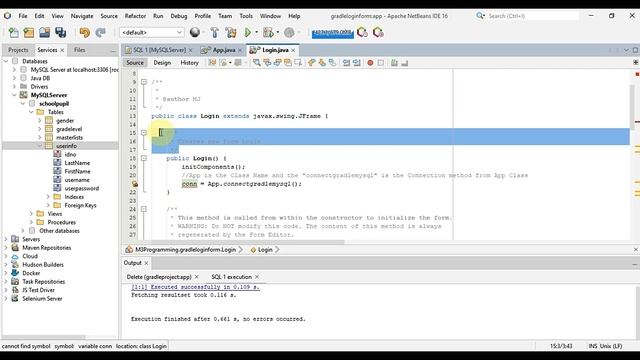Select the userpassword column in tree
The image size is (640, 360).
82,189
